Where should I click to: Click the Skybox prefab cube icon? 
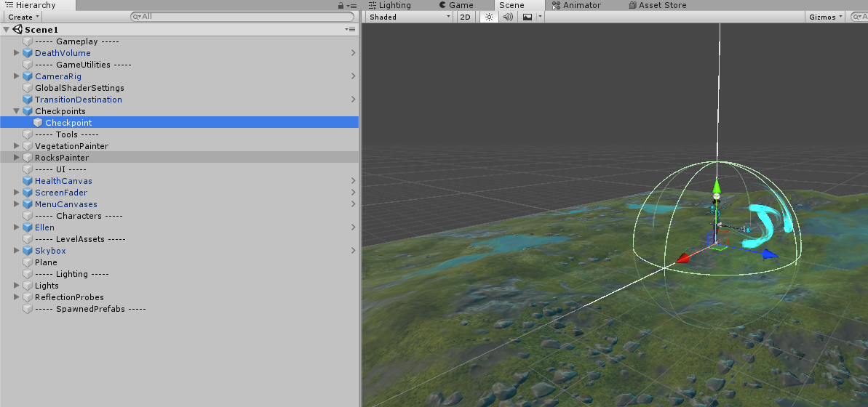28,251
